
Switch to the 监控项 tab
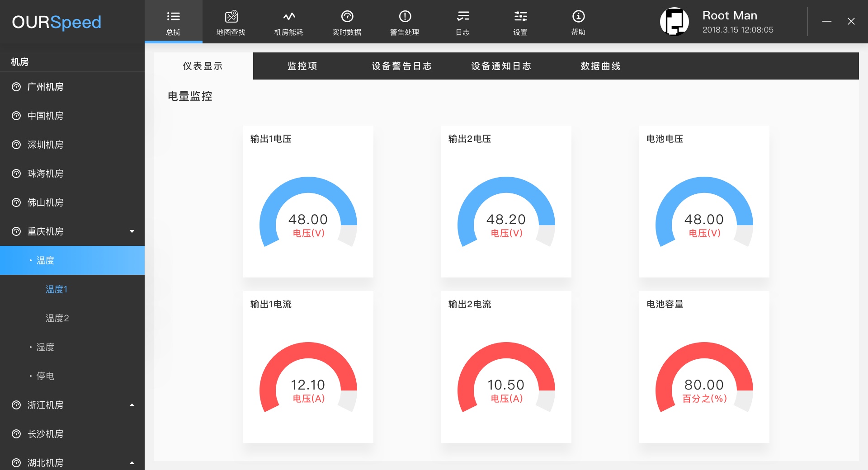[x=302, y=66]
